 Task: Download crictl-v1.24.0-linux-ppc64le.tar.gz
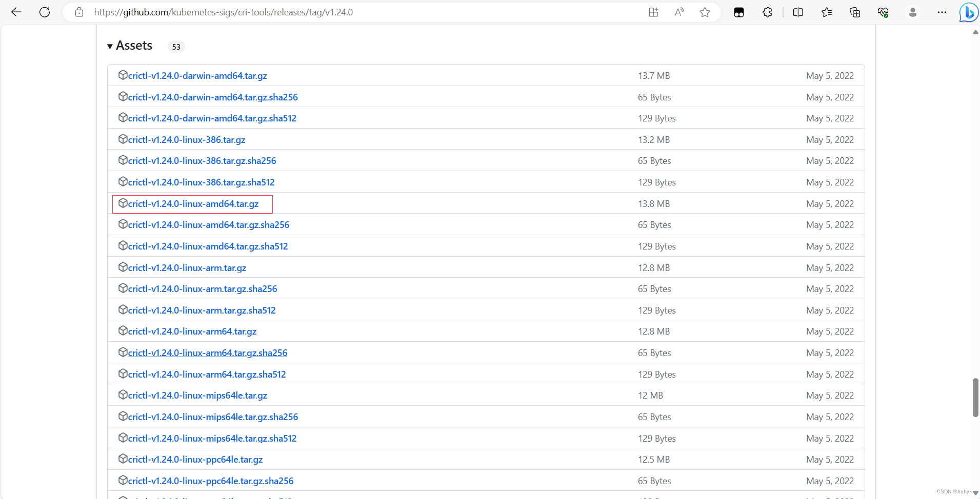click(195, 460)
